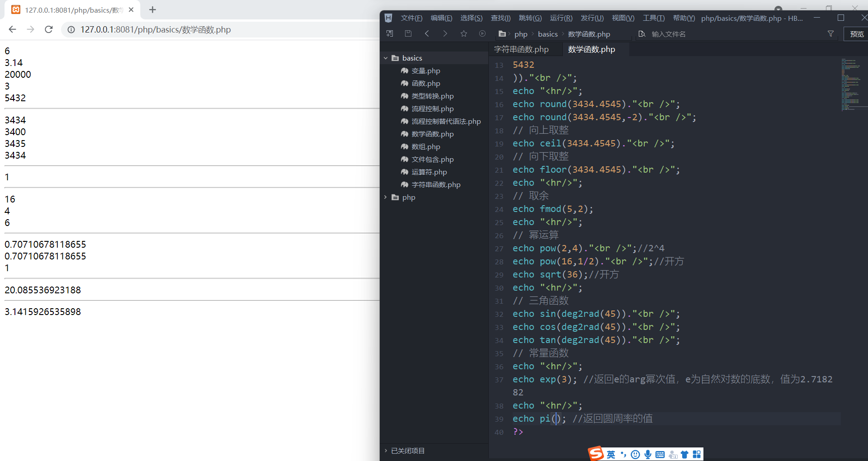Click the run (play) icon in HBuilderX toolbar
Screen dimensions: 868x461
(482, 33)
